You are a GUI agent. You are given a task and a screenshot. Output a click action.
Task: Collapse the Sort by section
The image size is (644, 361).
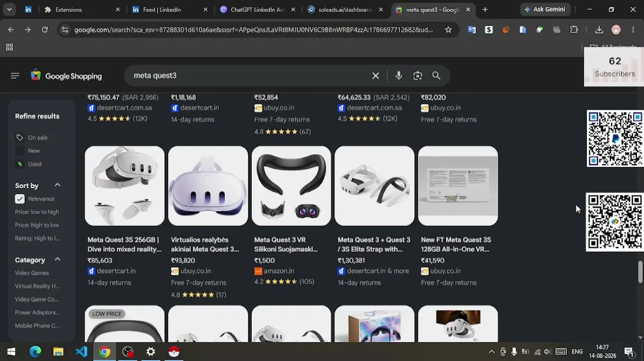[57, 186]
